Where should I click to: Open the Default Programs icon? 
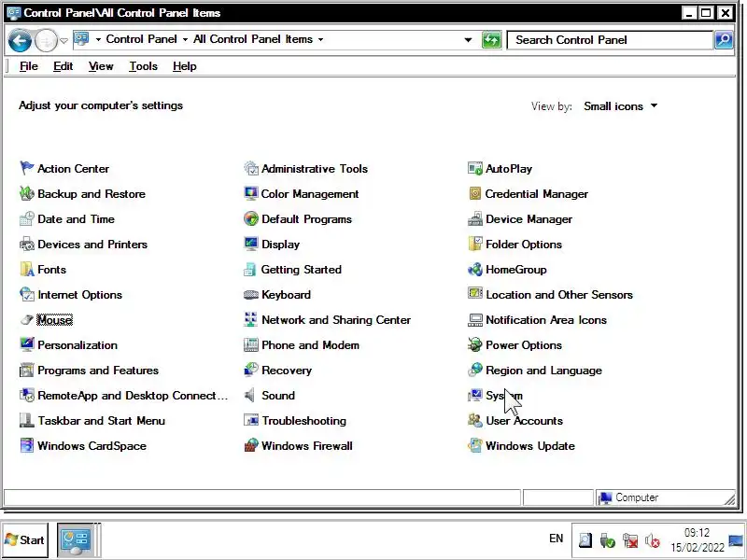(x=250, y=218)
